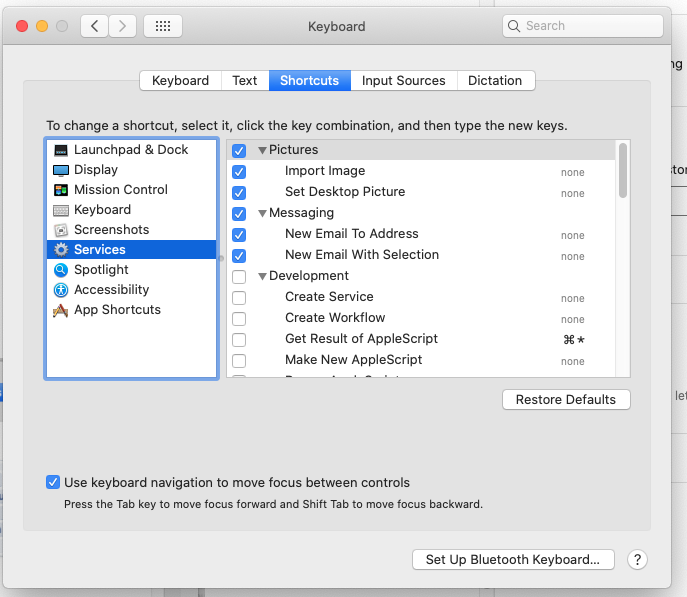Enable the Development group checkbox
The image size is (687, 597).
pos(239,277)
